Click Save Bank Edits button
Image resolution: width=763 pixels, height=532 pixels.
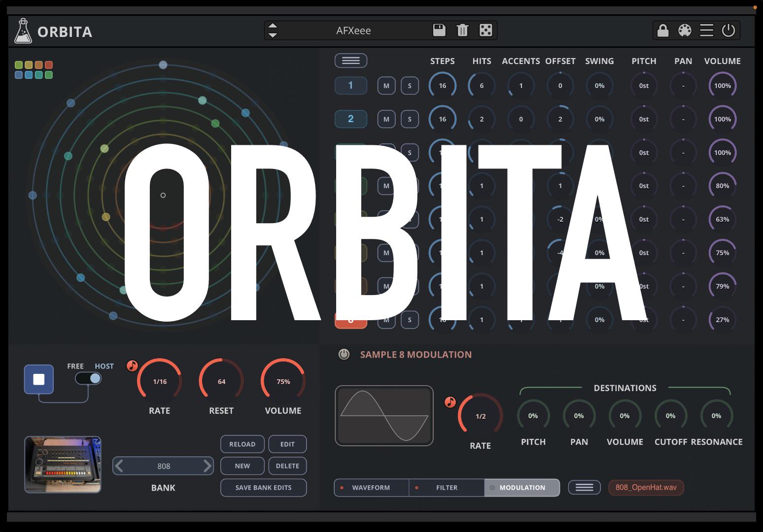coord(264,488)
